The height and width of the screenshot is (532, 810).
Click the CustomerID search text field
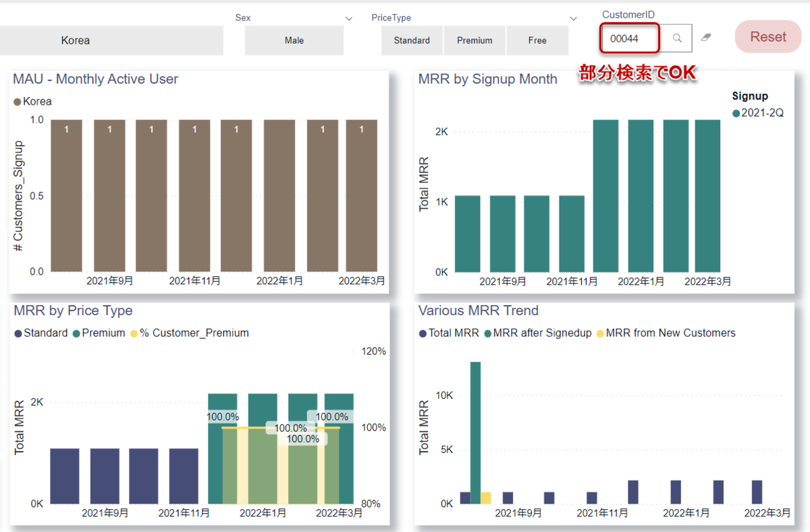click(x=630, y=38)
